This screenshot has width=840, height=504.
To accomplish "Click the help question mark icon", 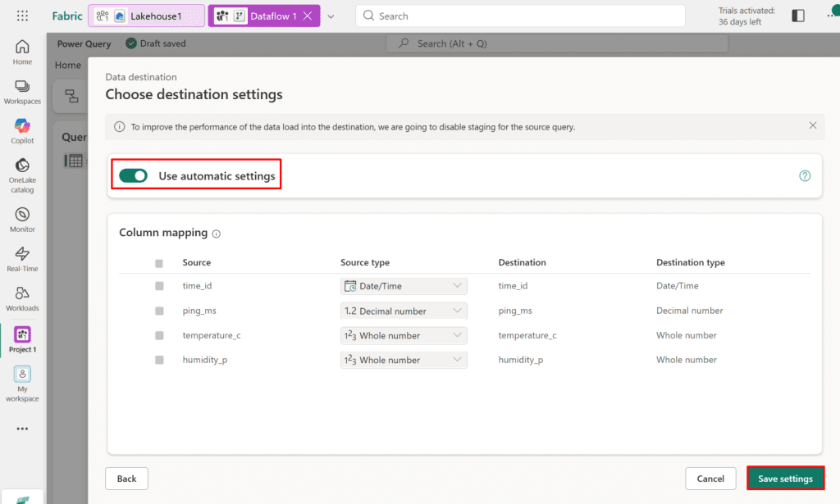I will (x=805, y=175).
